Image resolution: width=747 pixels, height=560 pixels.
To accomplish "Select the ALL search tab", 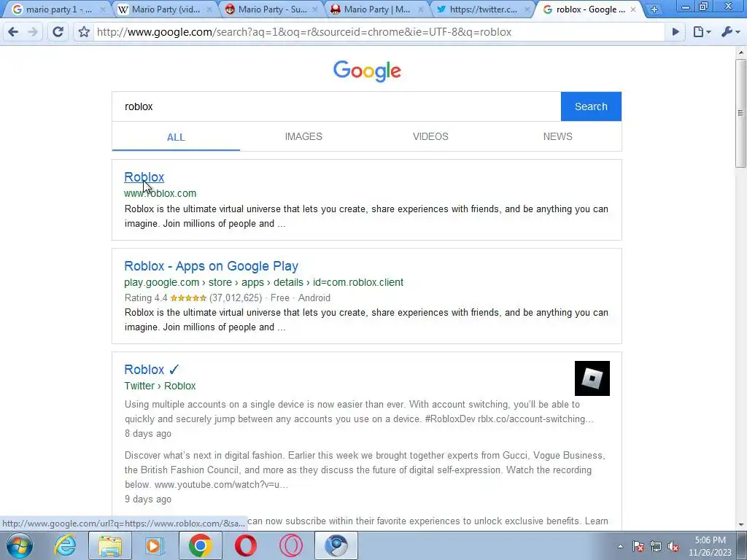I will click(176, 136).
